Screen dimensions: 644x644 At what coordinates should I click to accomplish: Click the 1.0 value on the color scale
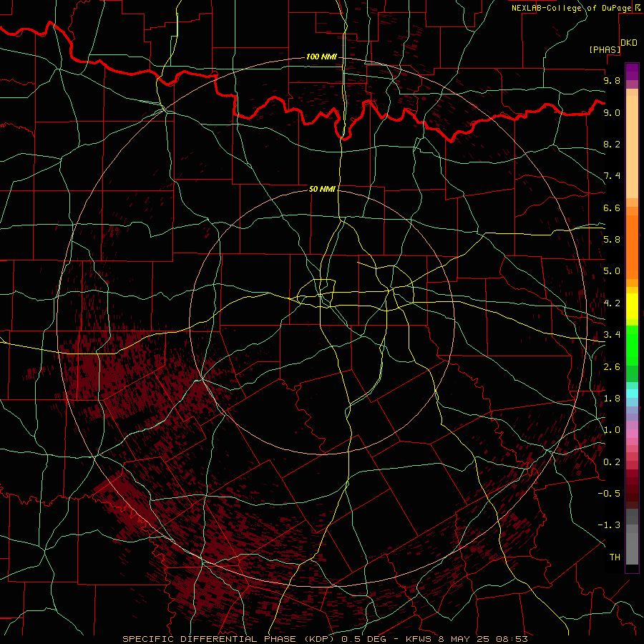612,430
